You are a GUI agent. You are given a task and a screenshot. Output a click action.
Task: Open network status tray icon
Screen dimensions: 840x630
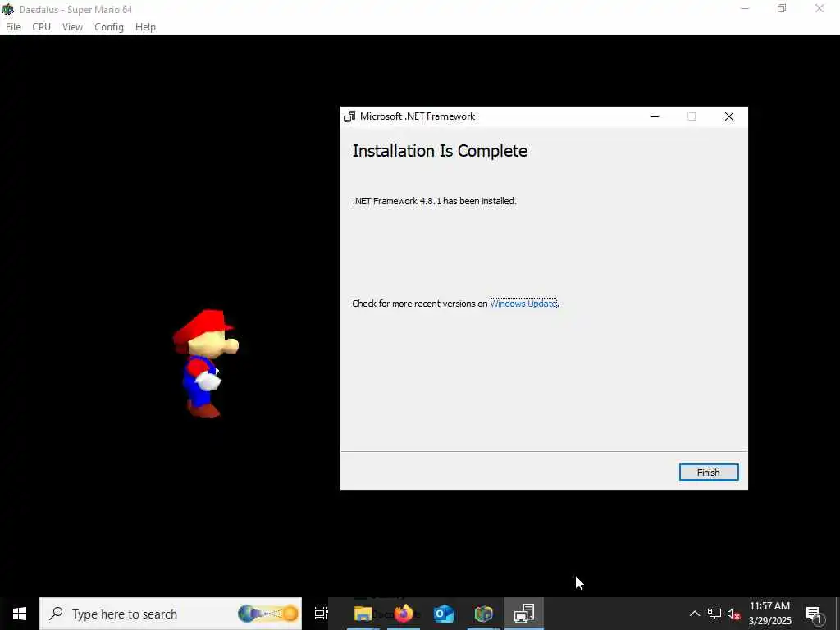click(x=714, y=614)
